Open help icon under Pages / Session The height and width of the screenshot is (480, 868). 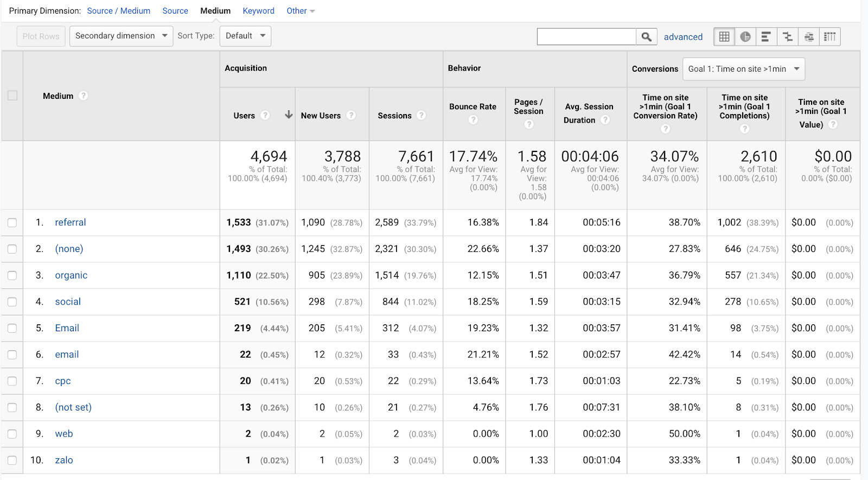click(x=529, y=124)
